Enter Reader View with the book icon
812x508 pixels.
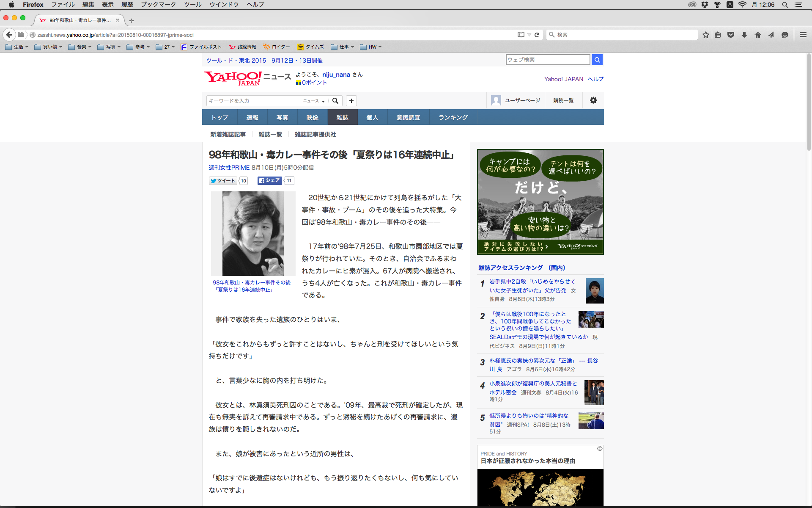point(521,35)
